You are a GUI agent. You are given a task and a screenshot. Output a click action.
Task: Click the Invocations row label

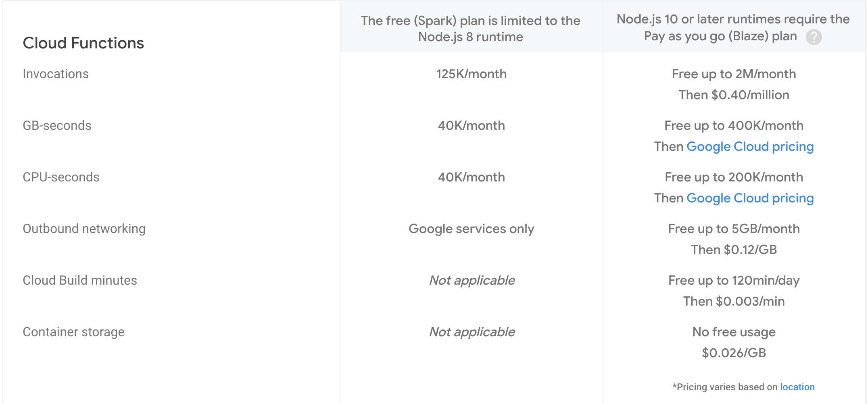tap(56, 74)
